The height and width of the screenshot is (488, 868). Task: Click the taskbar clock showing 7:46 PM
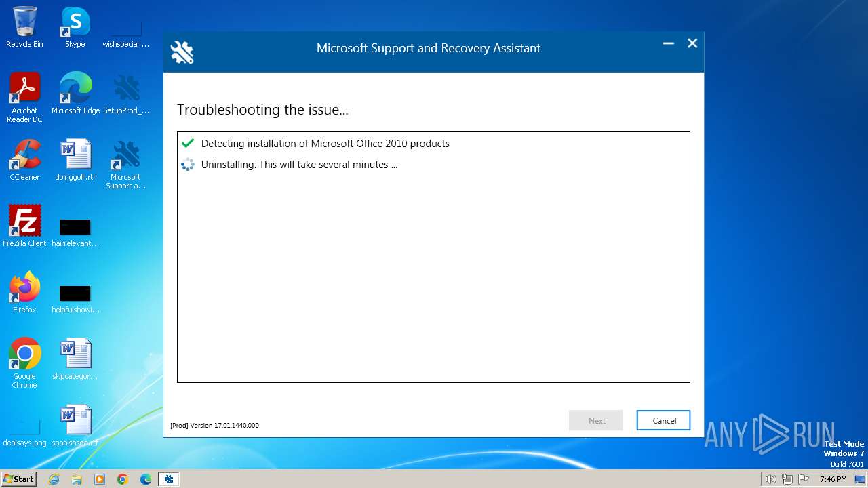(x=833, y=479)
